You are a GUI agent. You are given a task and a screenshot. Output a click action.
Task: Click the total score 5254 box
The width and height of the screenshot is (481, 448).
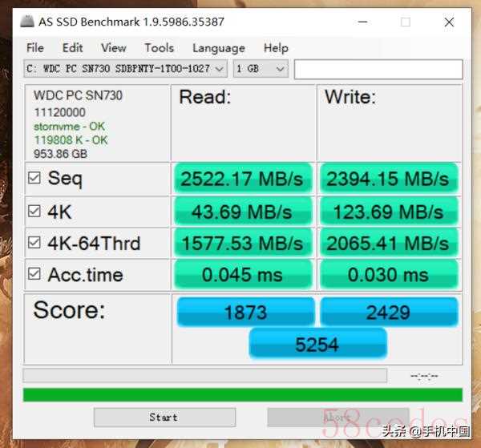317,344
